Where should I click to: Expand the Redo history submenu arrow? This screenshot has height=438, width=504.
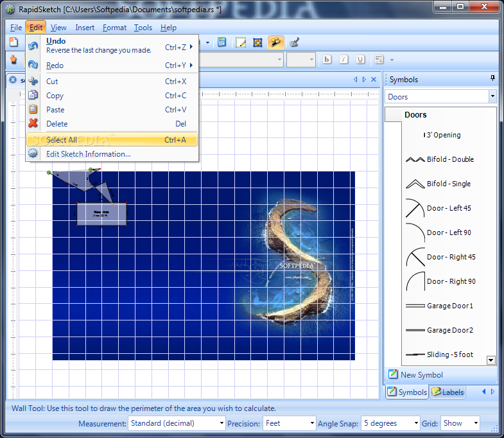[191, 66]
